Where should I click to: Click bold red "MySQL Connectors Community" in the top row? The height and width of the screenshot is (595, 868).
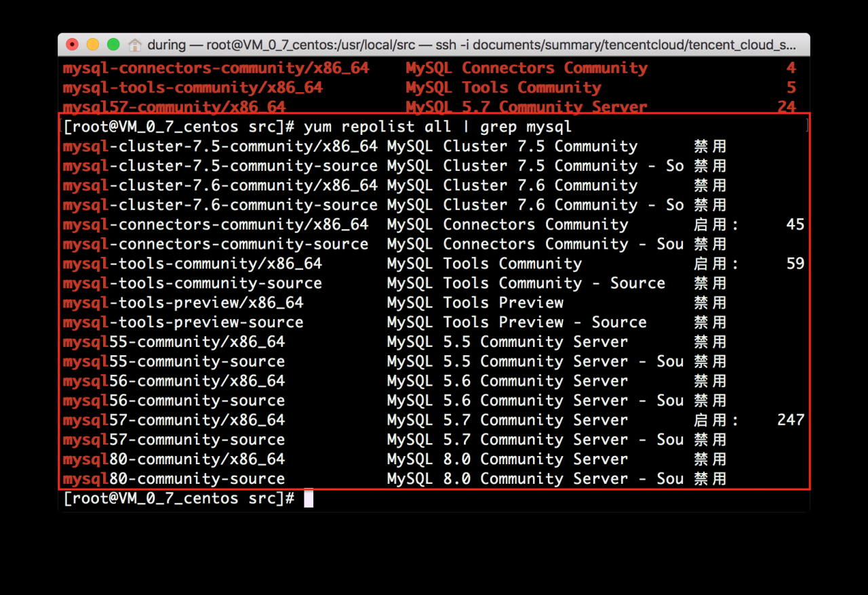527,68
